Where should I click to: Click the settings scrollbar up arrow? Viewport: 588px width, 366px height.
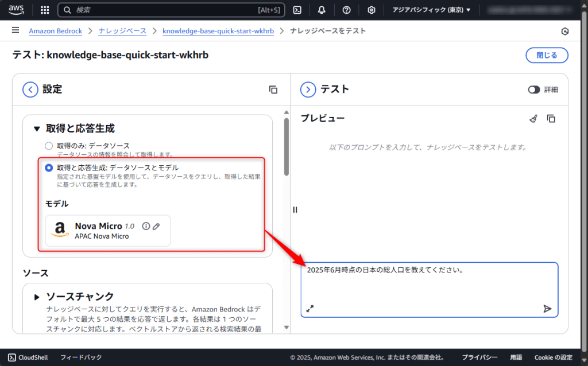tap(287, 112)
